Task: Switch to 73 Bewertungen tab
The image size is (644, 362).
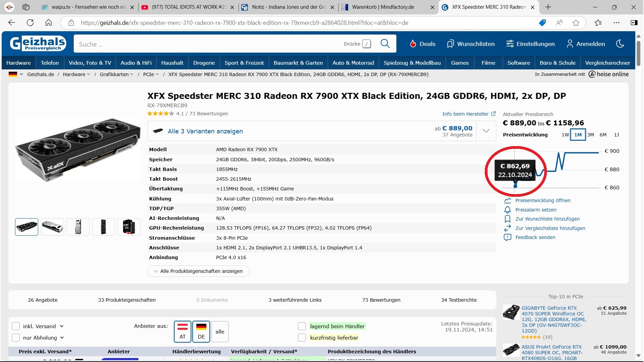Action: [x=381, y=300]
